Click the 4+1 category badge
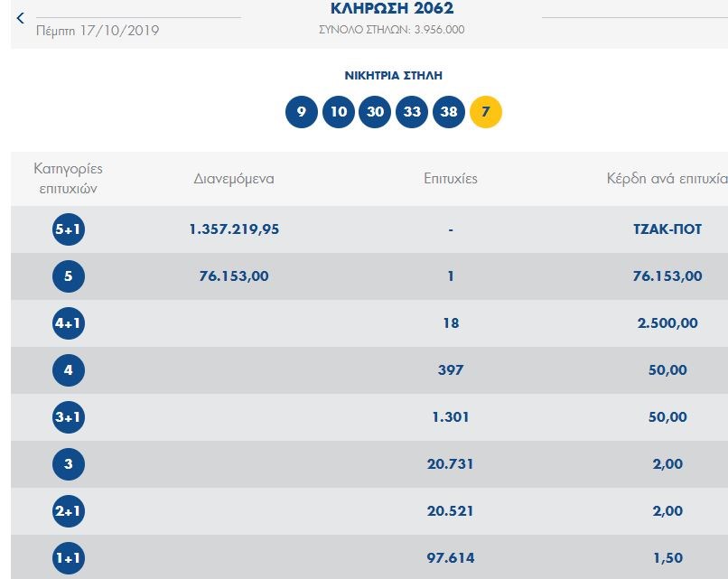 [x=69, y=323]
